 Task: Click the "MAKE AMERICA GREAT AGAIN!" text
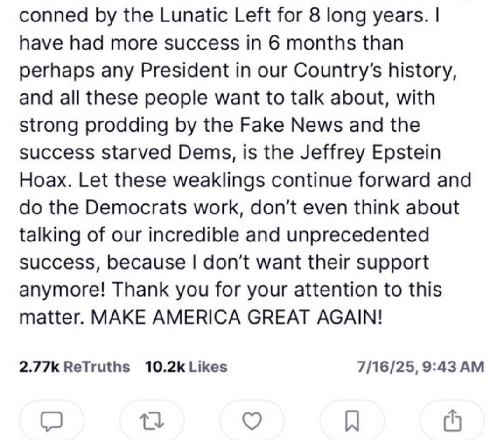tap(237, 317)
